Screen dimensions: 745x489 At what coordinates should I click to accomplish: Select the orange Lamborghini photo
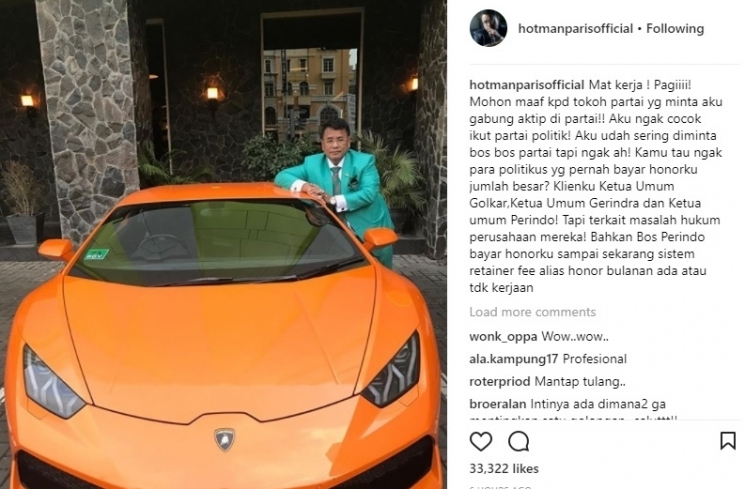point(223,244)
